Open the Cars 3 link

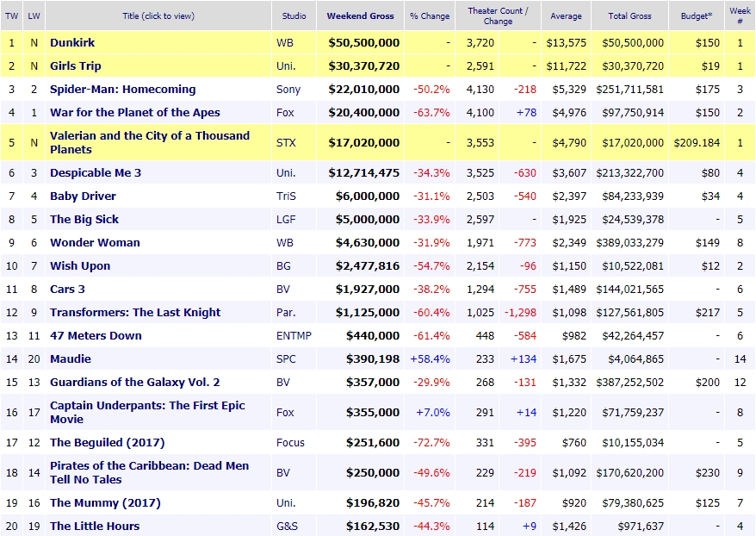pos(67,289)
